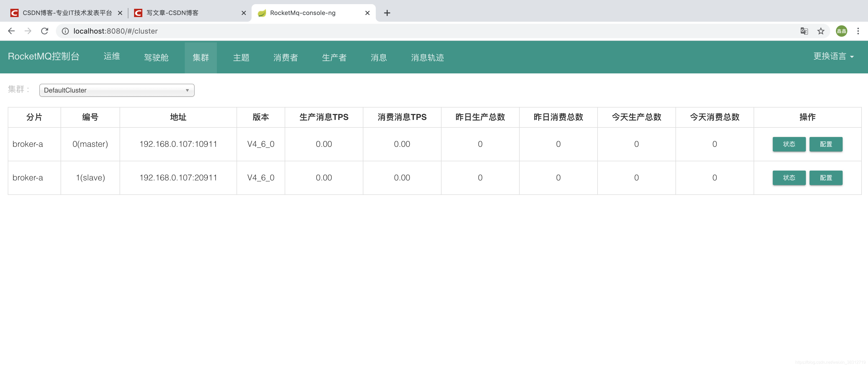View site information icon in address bar

(65, 31)
